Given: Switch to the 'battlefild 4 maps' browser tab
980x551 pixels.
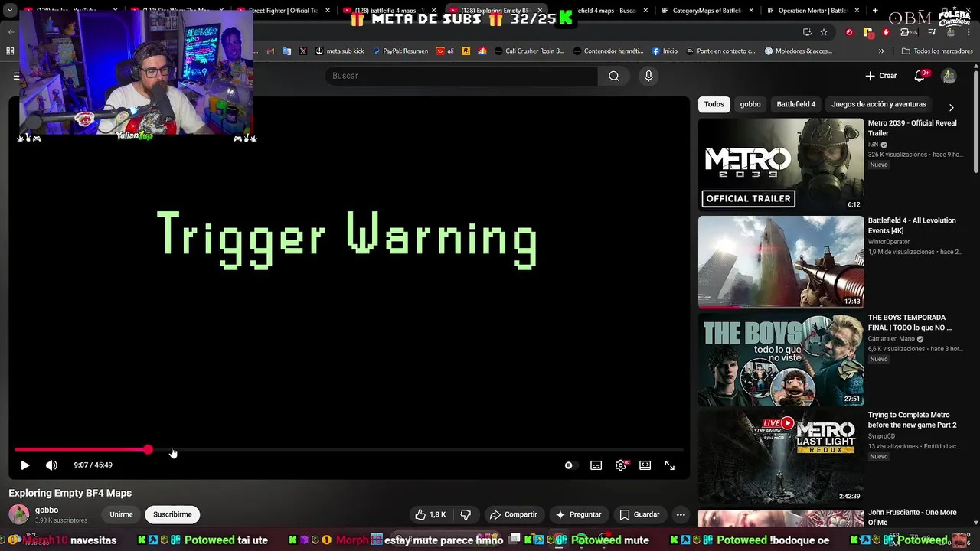Looking at the screenshot, I should point(390,11).
